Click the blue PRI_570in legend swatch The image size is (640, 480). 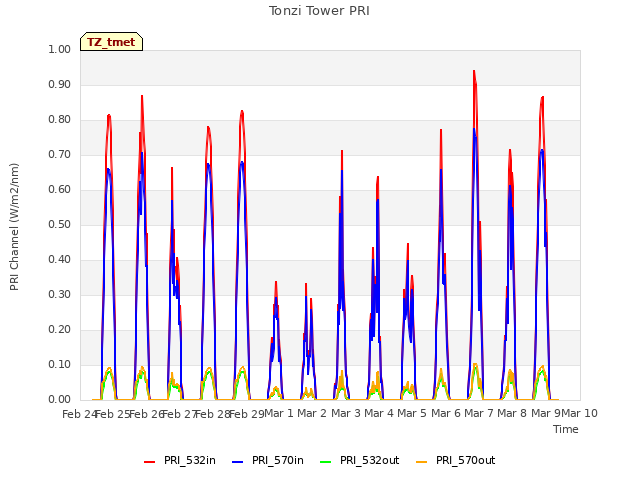[238, 462]
